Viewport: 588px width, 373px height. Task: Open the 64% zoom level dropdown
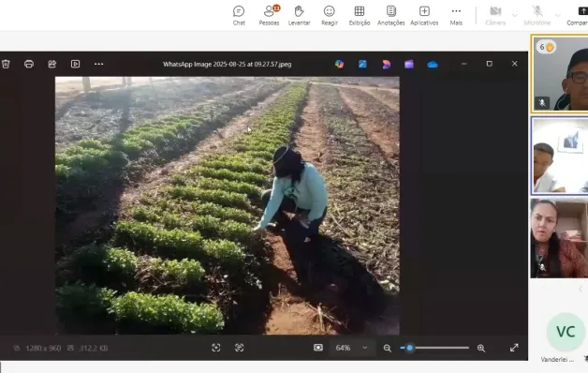coord(351,348)
